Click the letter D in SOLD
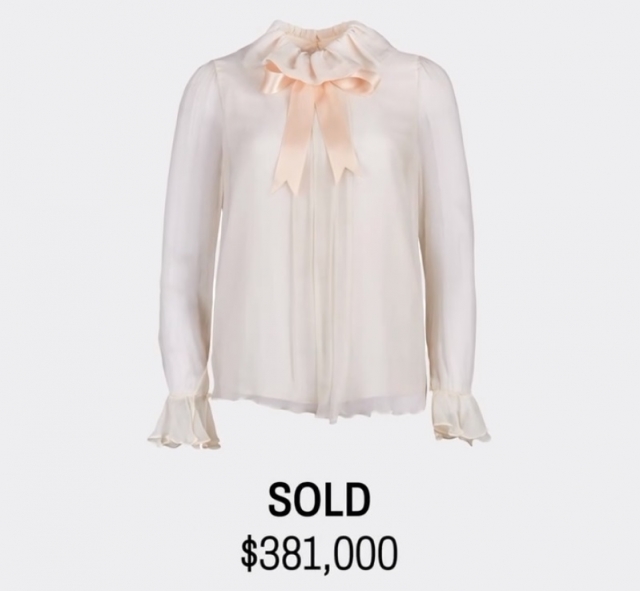This screenshot has width=640, height=591. tap(357, 499)
